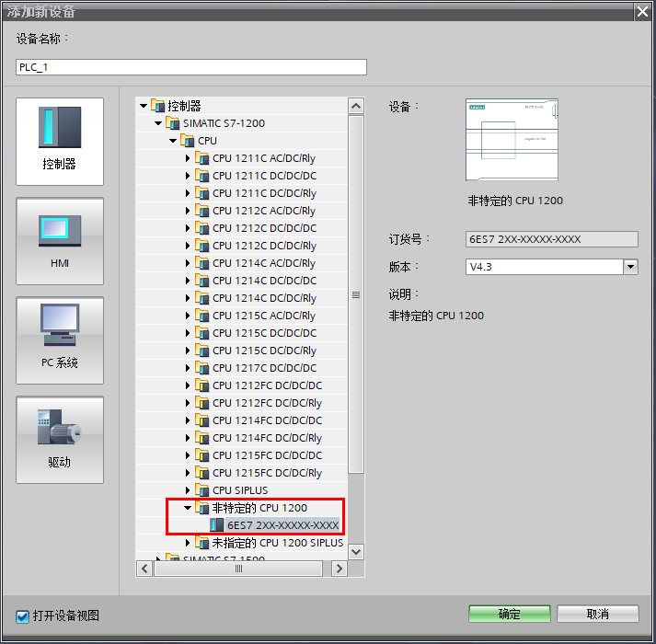Select CPU 1215FC DC/DC/Rly tree item
The image size is (656, 644).
[267, 473]
